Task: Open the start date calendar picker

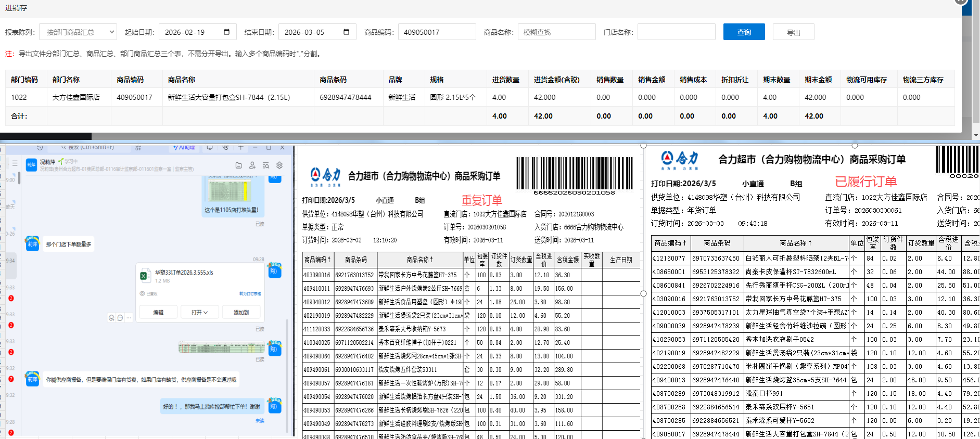Action: [226, 32]
